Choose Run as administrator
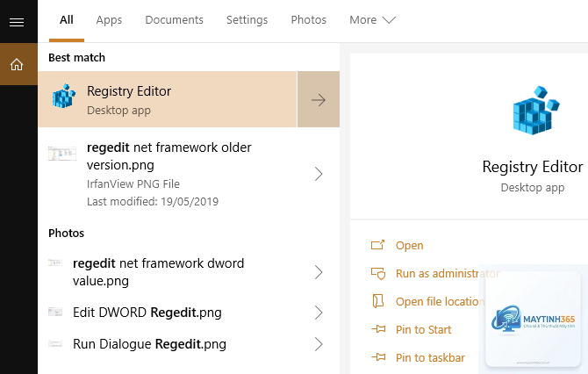This screenshot has width=588, height=374. coord(448,273)
